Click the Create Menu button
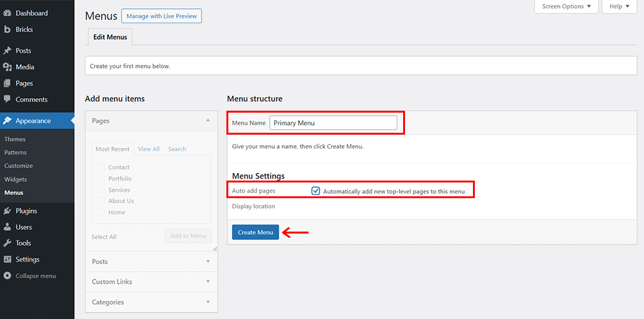 click(x=255, y=232)
